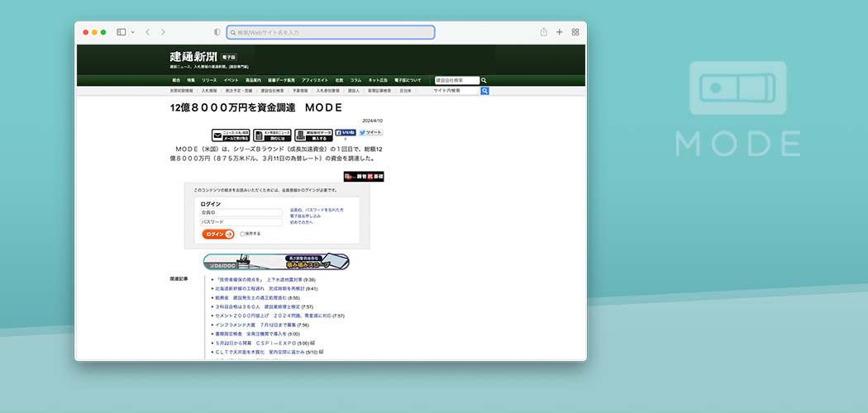Click the email newsletter envelope button
The image size is (868, 413).
[x=231, y=135]
